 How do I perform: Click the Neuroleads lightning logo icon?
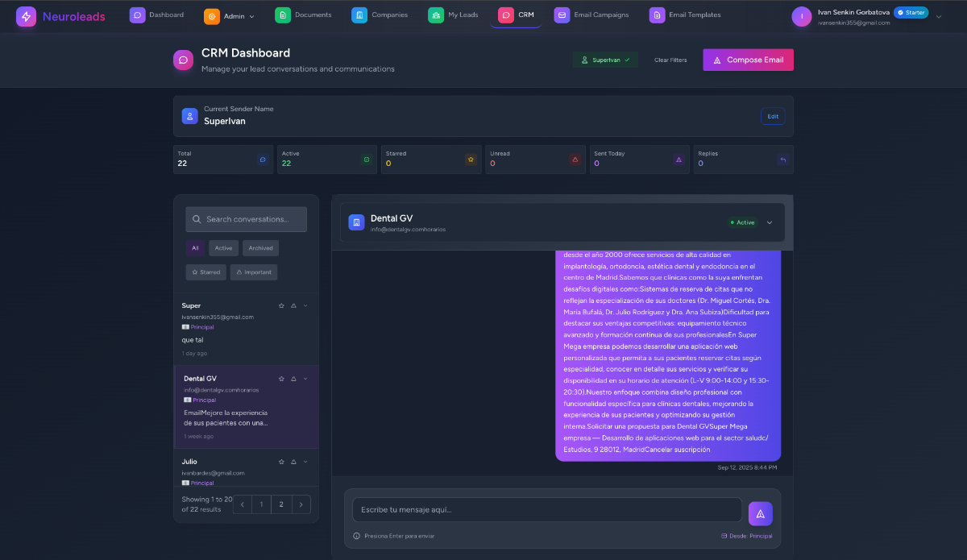click(x=27, y=16)
